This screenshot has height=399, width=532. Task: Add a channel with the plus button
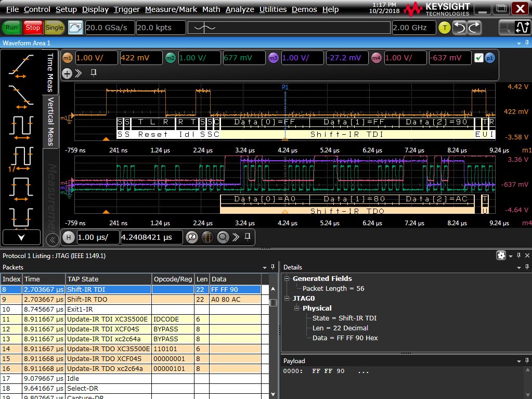pyautogui.click(x=67, y=73)
